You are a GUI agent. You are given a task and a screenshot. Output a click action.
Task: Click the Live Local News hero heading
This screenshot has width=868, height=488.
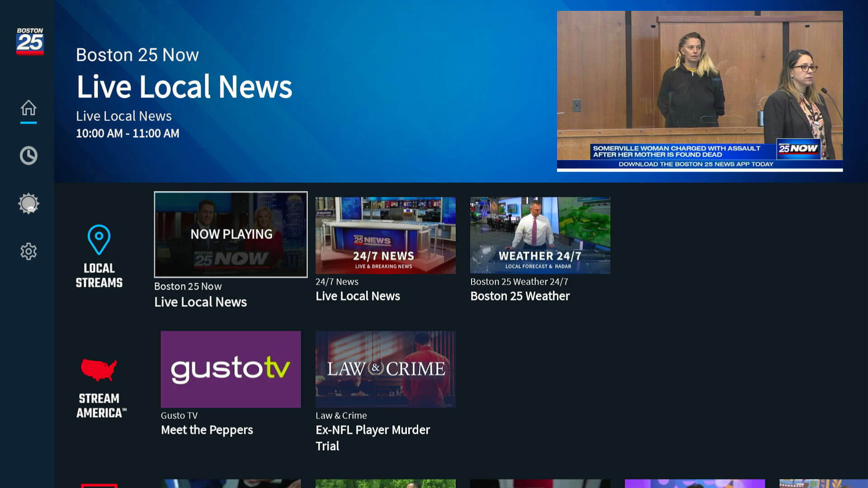184,86
